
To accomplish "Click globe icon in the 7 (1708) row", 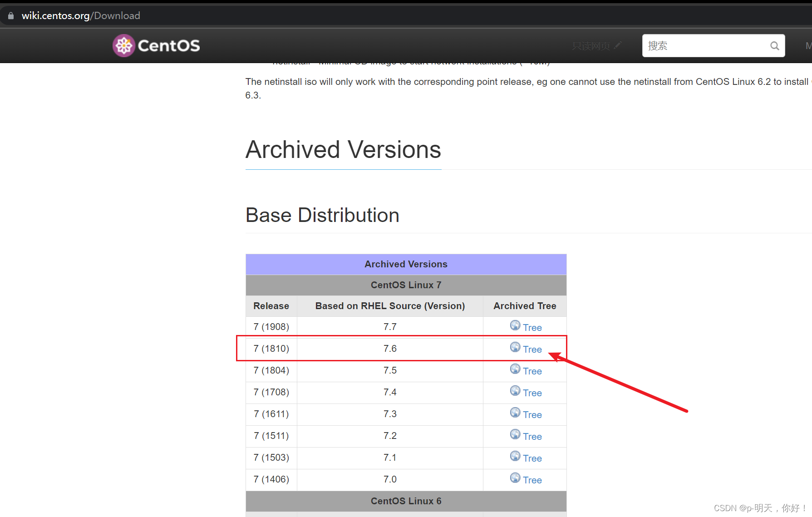I will point(515,391).
